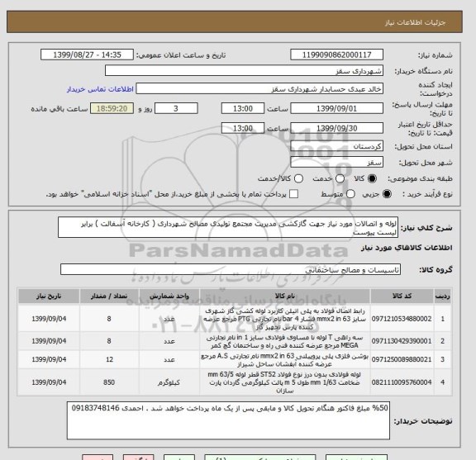This screenshot has width=476, height=460.
Task: Click product code 0971250089880021
Action: click(402, 359)
